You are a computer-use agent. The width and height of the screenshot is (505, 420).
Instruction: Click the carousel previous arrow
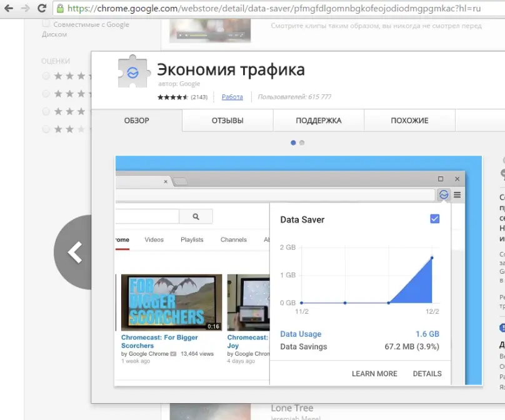click(75, 252)
